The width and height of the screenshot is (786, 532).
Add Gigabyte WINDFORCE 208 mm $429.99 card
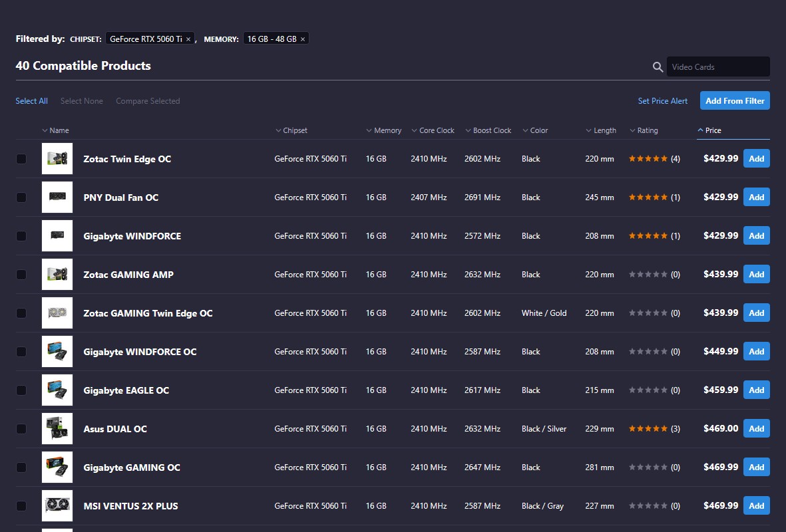[x=757, y=236]
